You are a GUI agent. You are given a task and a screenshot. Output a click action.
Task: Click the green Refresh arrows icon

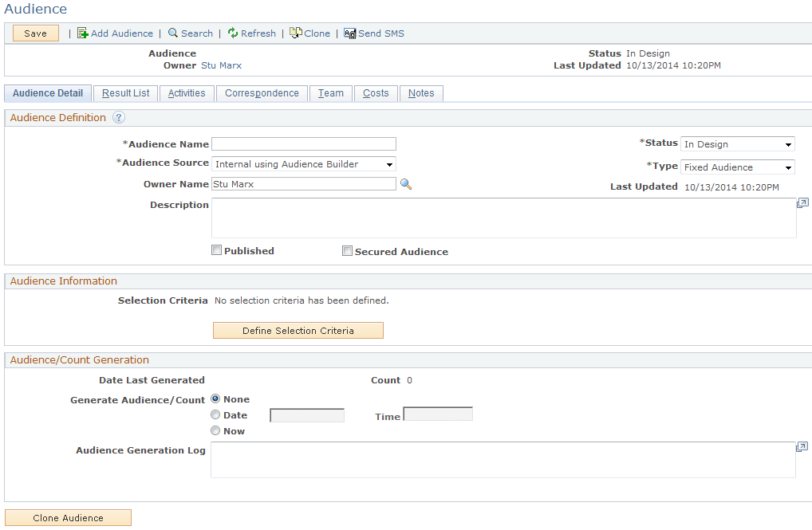(x=233, y=33)
